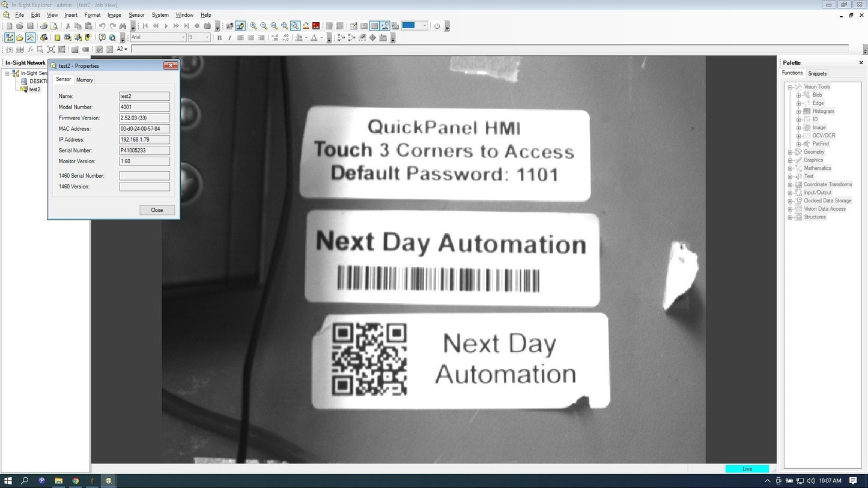
Task: Click the Paste clipboard icon
Action: tap(88, 26)
